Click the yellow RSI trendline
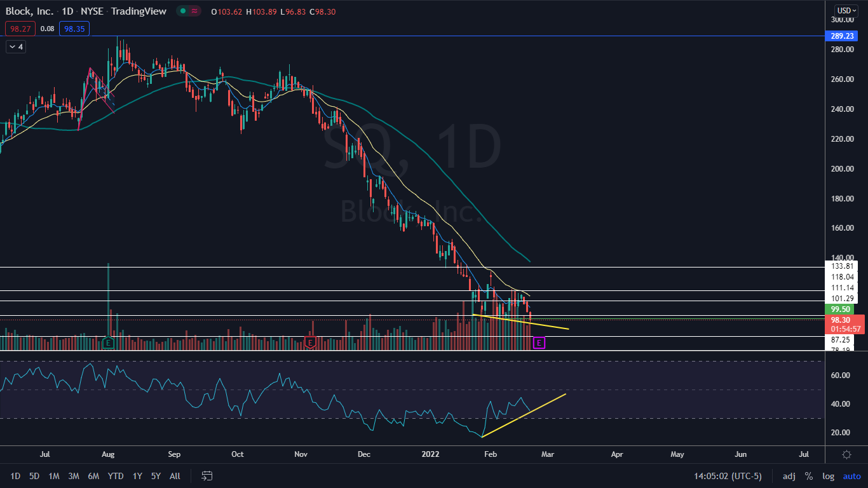This screenshot has width=868, height=488. 524,416
